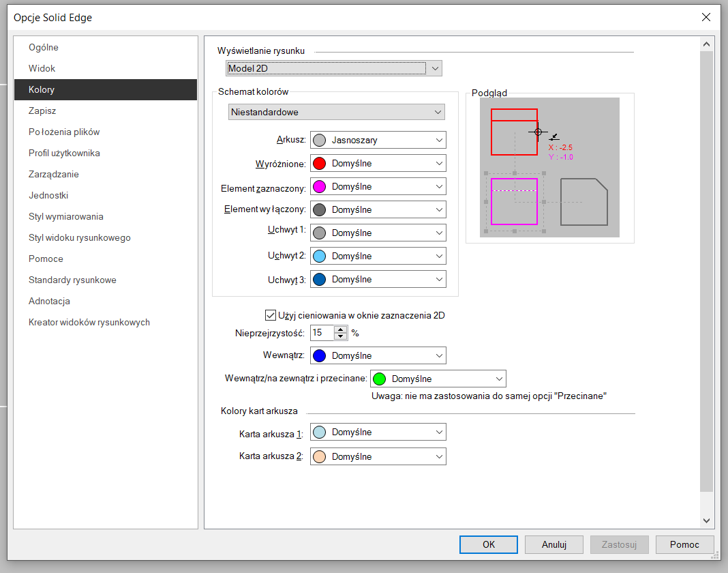Click the Pomoc button
Viewport: 728px width, 573px height.
click(x=685, y=544)
